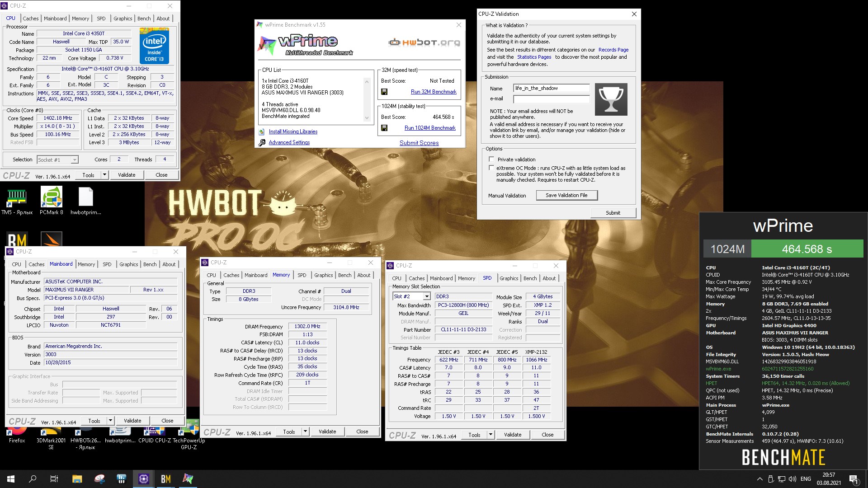Image resolution: width=868 pixels, height=488 pixels.
Task: Enable Private validation checkbox
Action: 491,160
